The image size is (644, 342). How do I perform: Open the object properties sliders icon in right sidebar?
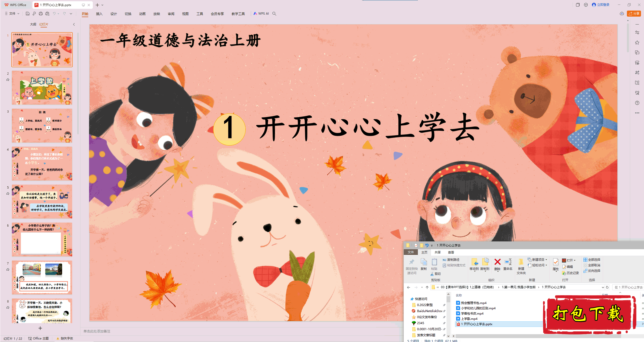pyautogui.click(x=637, y=32)
